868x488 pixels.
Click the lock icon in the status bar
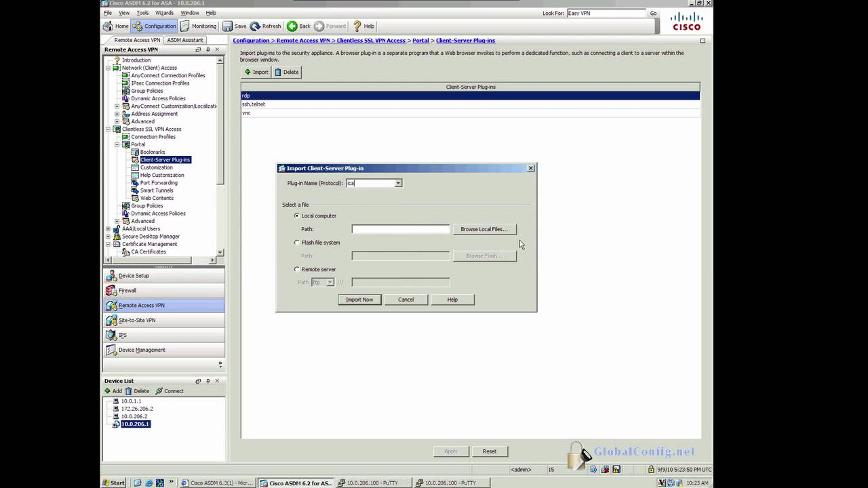pos(651,469)
